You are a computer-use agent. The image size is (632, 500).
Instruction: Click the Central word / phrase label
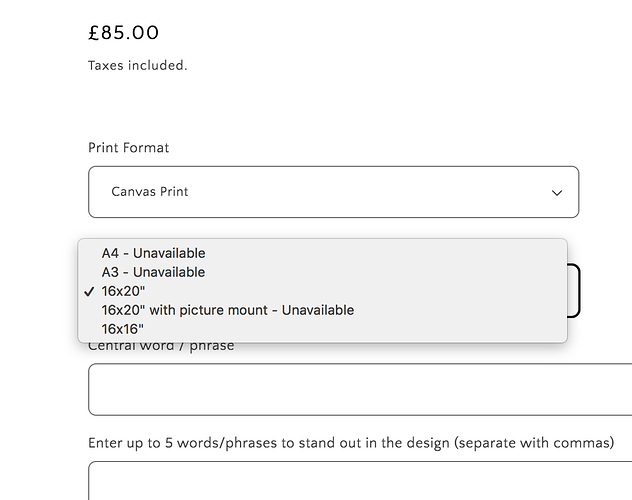tap(162, 346)
